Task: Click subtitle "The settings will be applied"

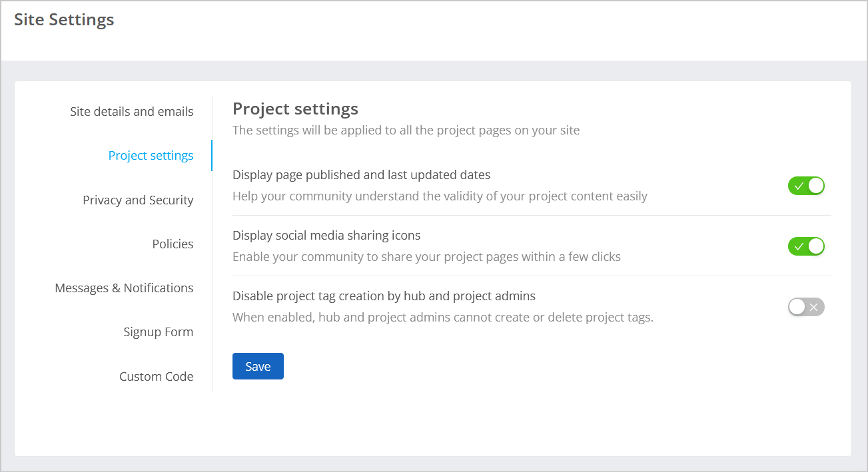Action: 406,130
